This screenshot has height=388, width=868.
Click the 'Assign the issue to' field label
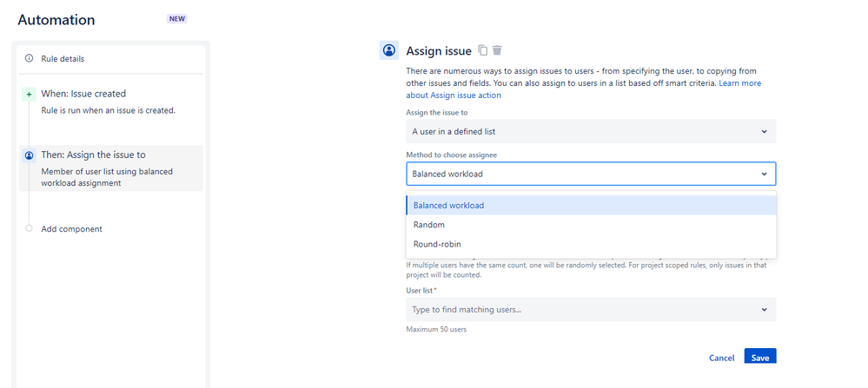click(x=438, y=112)
